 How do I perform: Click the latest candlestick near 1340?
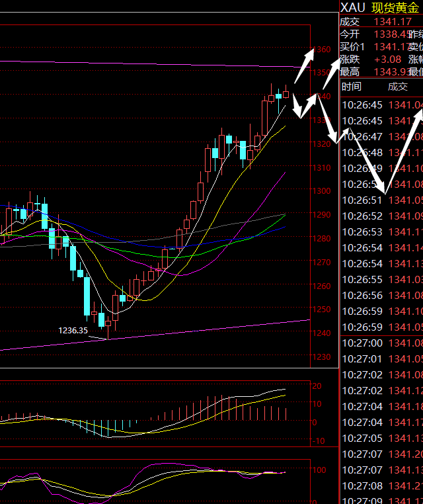pyautogui.click(x=286, y=93)
